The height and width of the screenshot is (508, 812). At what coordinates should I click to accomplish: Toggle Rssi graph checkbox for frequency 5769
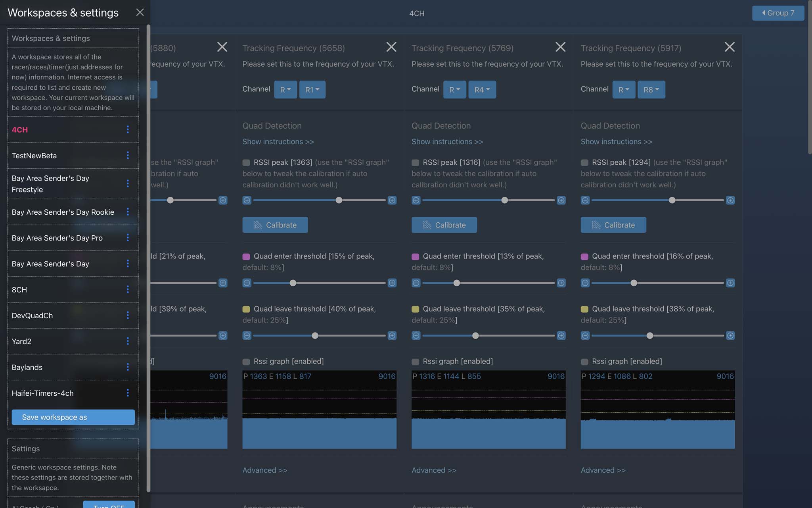pyautogui.click(x=415, y=362)
